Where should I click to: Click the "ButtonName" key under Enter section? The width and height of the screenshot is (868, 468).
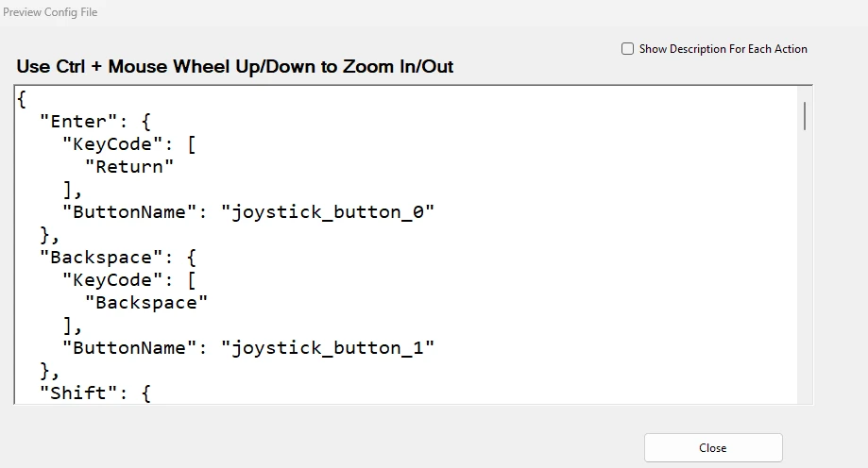tap(129, 212)
